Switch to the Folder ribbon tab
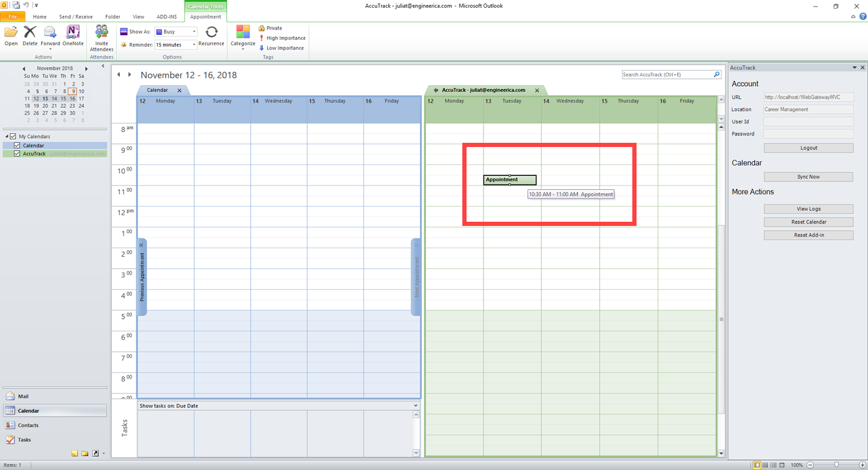The height and width of the screenshot is (470, 868). [113, 17]
